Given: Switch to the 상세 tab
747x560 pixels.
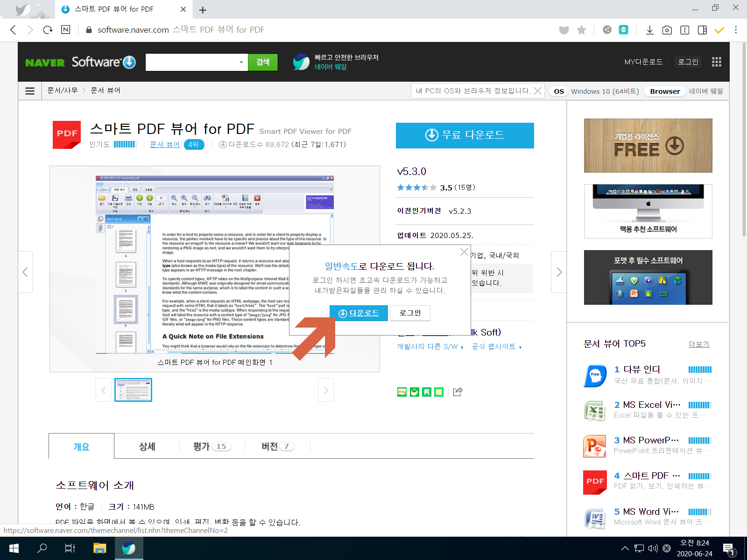Looking at the screenshot, I should (x=147, y=447).
